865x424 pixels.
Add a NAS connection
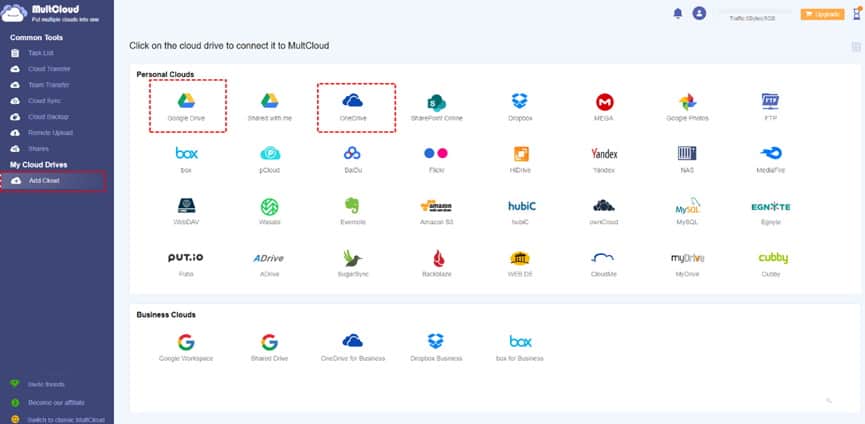[x=687, y=159]
